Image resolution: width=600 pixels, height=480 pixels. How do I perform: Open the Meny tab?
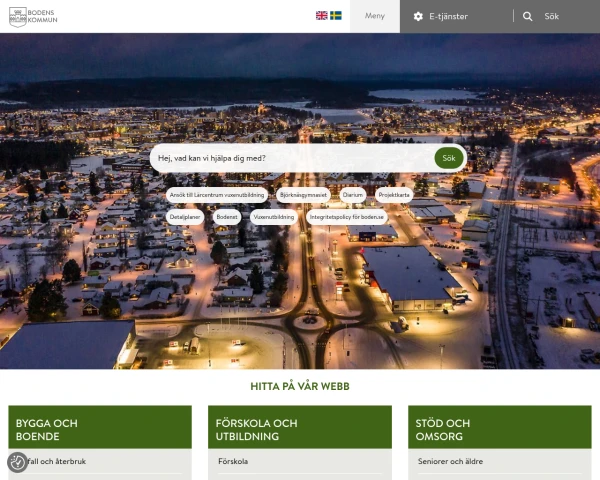[374, 17]
